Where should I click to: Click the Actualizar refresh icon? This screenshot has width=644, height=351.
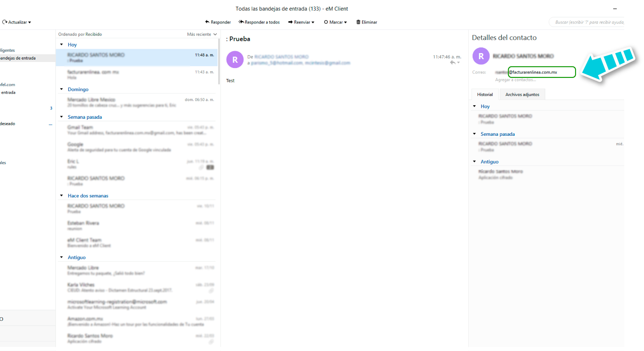(4, 22)
